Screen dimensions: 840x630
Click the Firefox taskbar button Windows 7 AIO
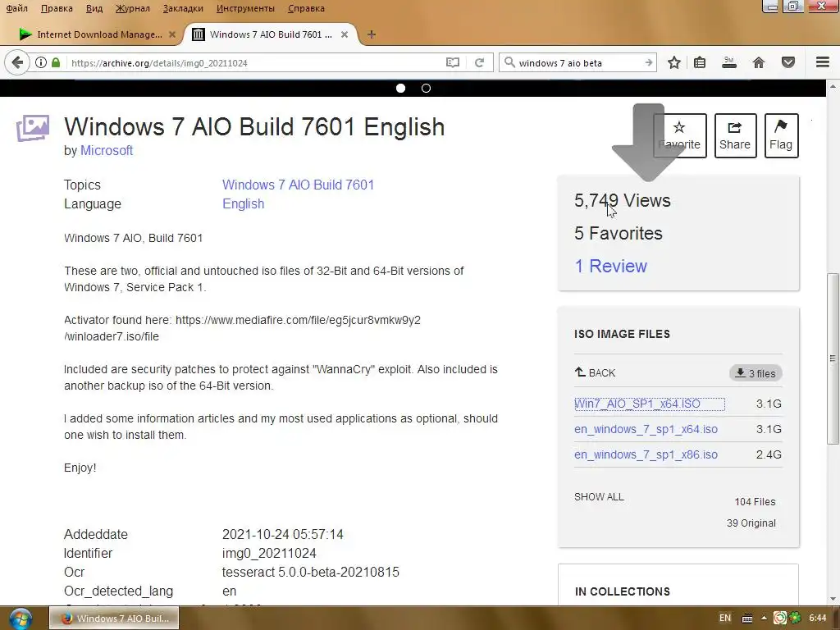[114, 619]
